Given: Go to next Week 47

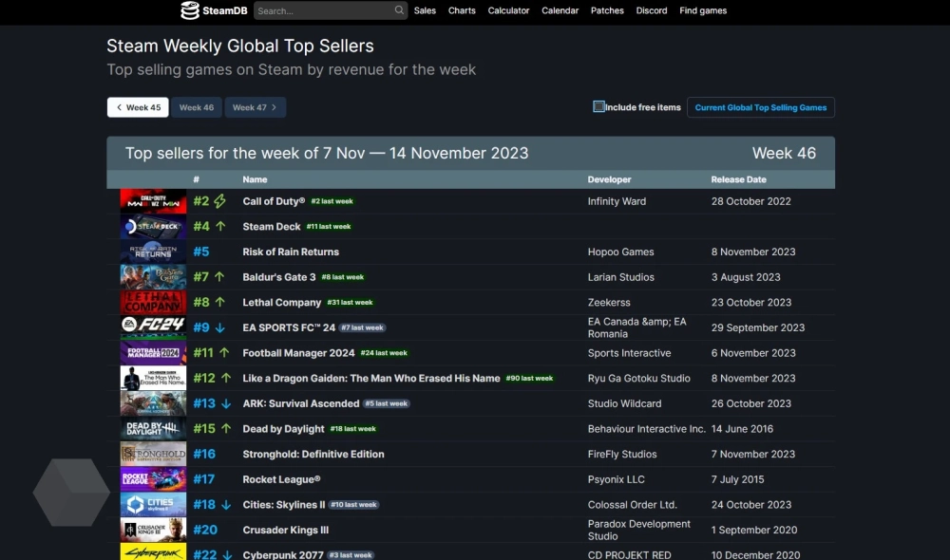Looking at the screenshot, I should [x=255, y=107].
